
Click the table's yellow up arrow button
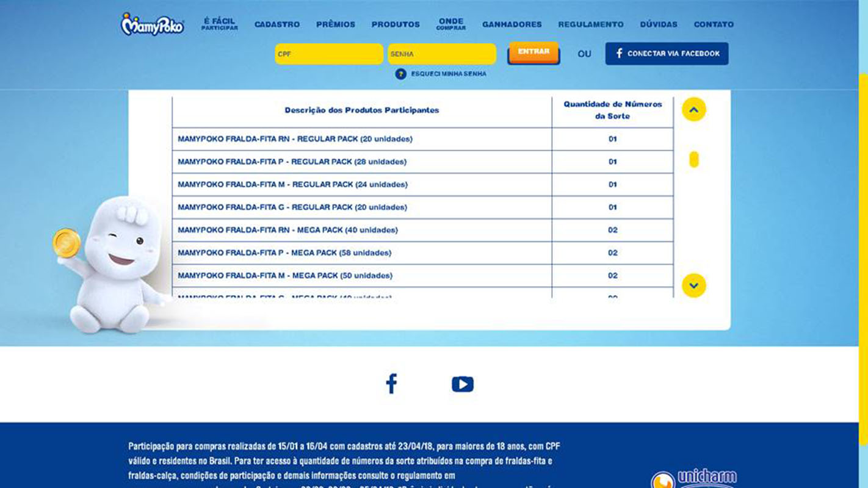[x=694, y=110]
